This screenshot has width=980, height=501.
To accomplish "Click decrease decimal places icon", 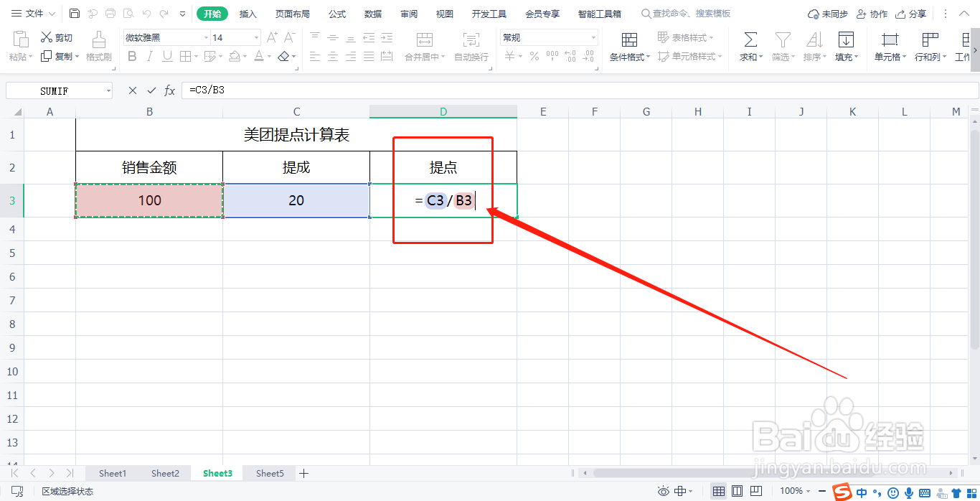I will tap(589, 56).
